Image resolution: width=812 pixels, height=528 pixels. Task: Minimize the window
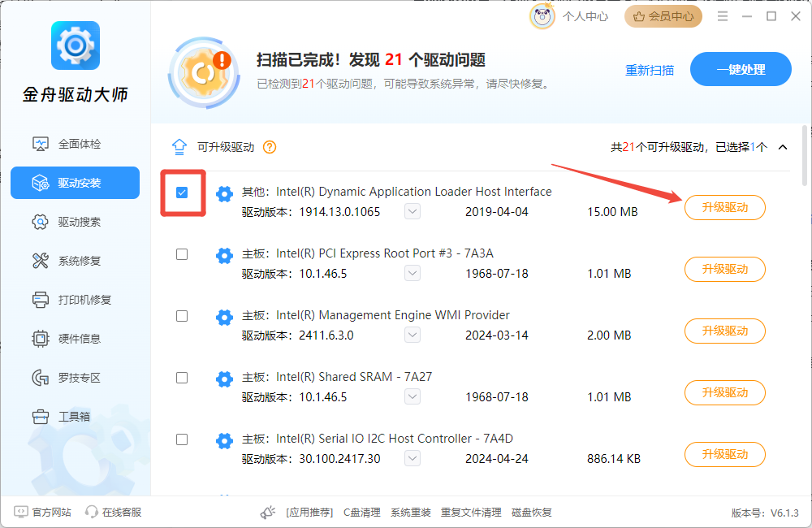tap(747, 16)
